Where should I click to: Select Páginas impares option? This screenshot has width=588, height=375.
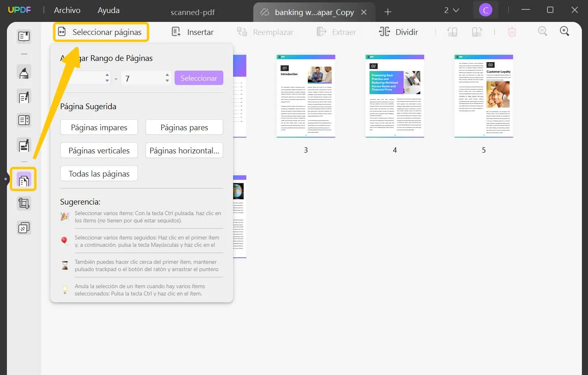(99, 127)
